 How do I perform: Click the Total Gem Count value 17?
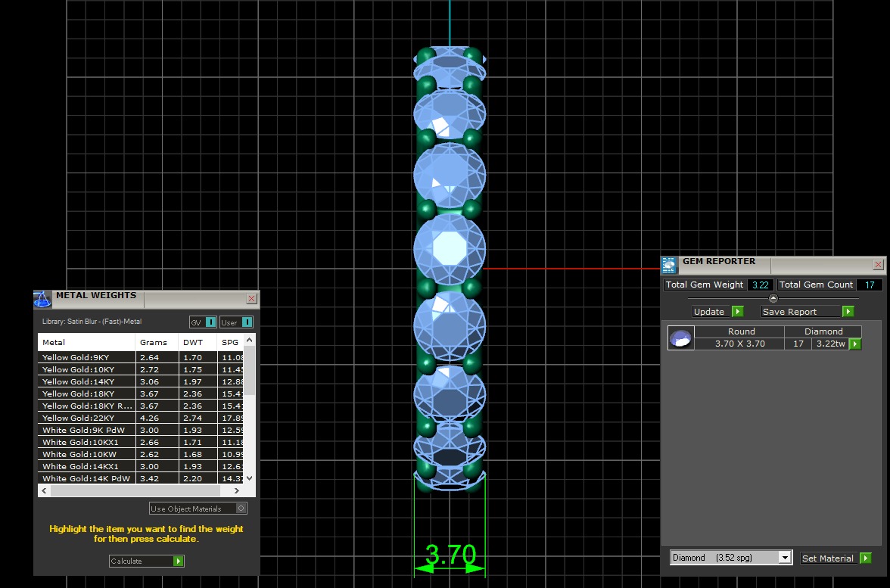point(870,285)
